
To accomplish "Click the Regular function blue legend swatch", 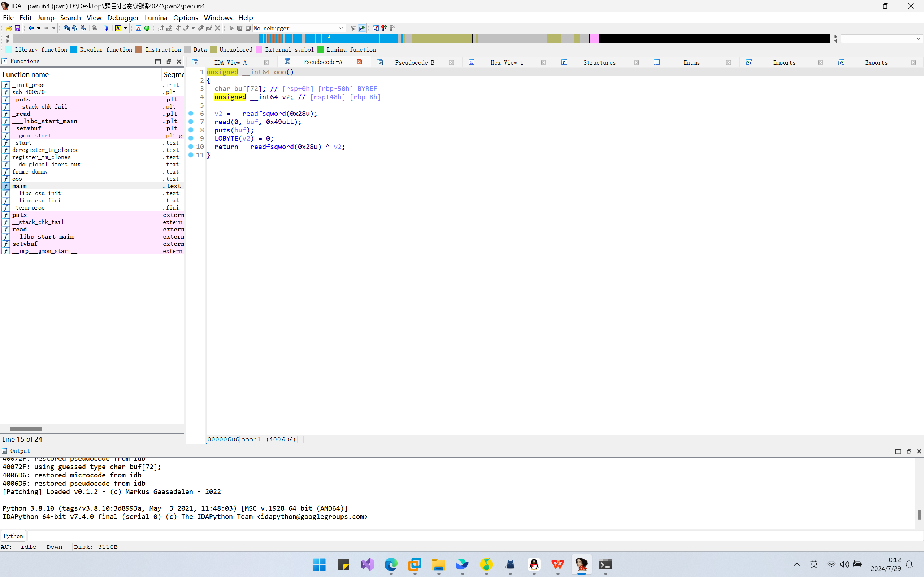I will pos(74,49).
